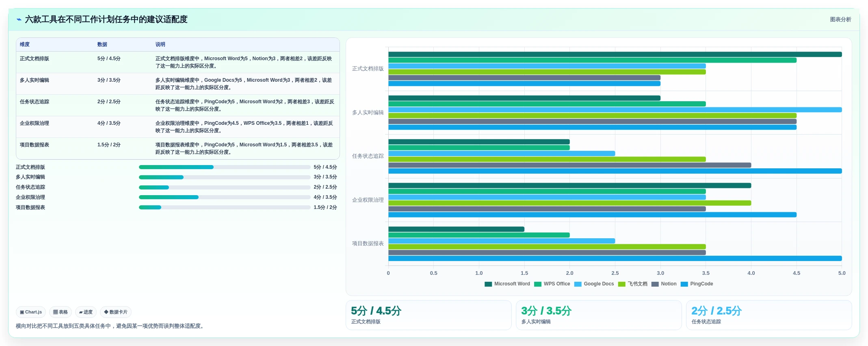868x346 pixels.
Task: Click the 3分 / 3.5分 value beside the progress bar
Action: coord(325,177)
